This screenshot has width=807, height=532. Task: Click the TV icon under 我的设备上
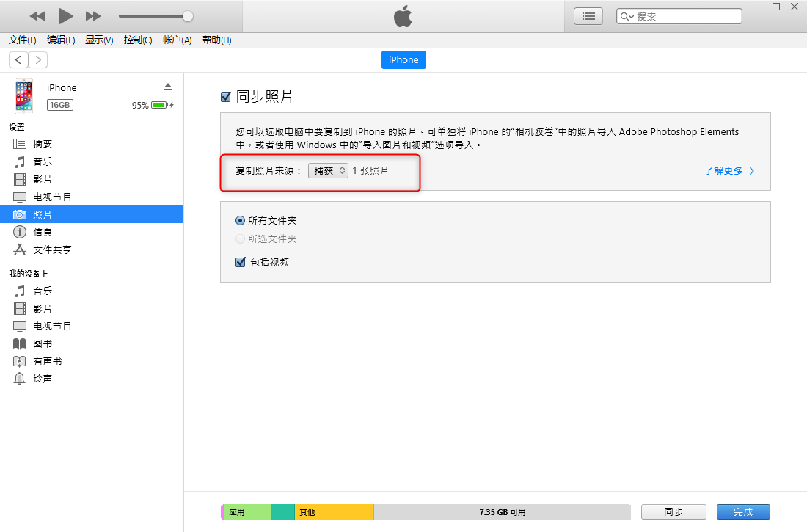tap(20, 326)
